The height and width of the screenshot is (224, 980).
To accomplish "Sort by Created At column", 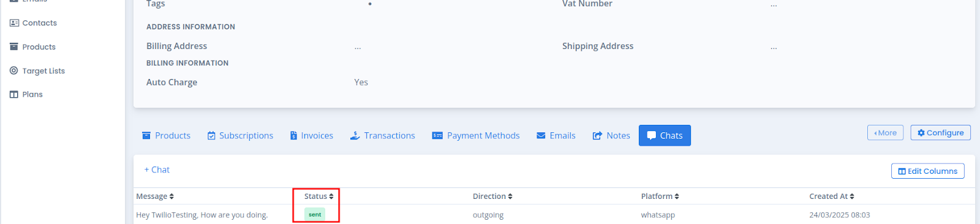I will pyautogui.click(x=832, y=196).
